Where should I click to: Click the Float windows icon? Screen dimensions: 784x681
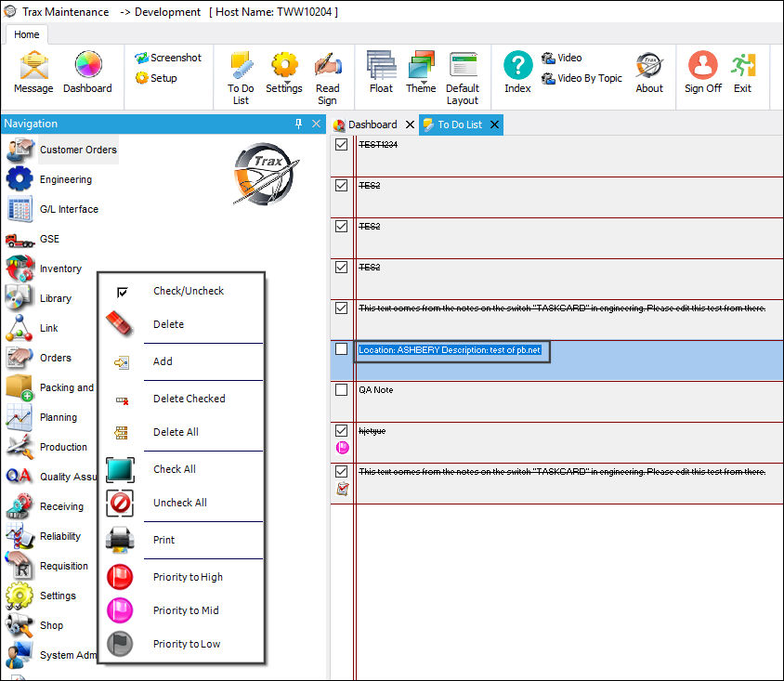(x=381, y=72)
